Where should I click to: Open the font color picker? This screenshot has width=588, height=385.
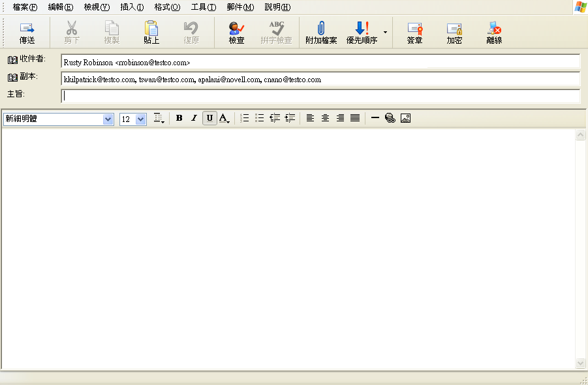(224, 118)
